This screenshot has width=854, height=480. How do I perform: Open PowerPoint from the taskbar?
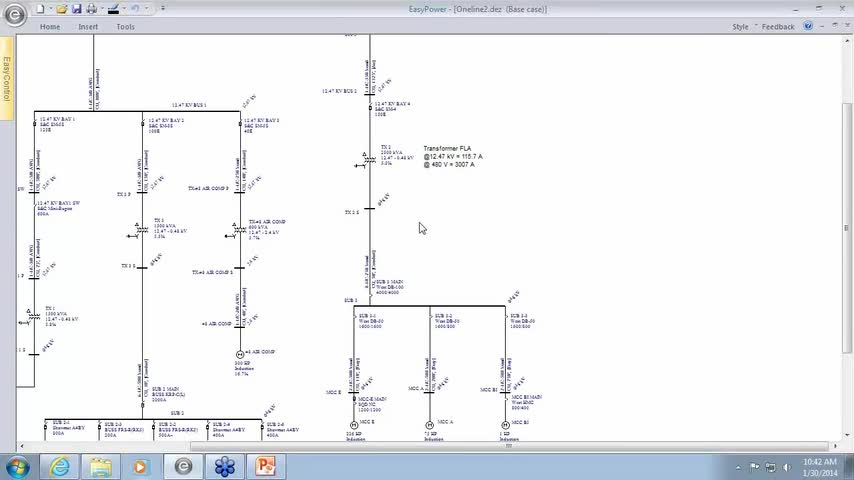click(266, 467)
